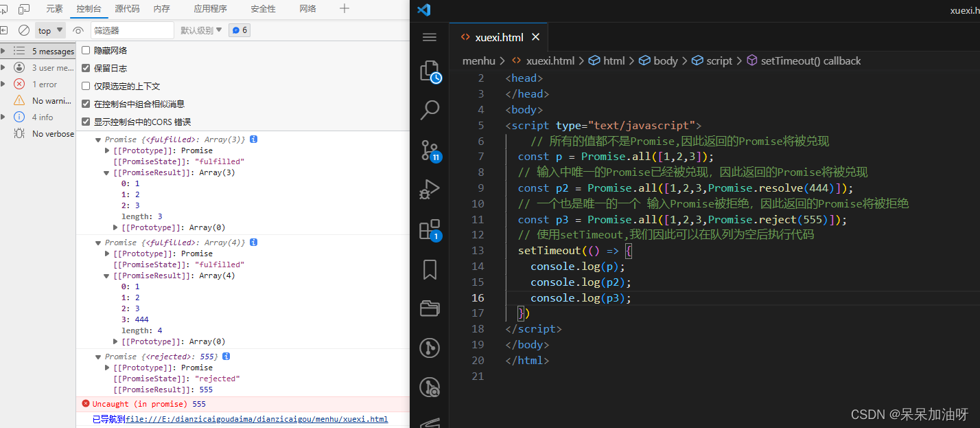This screenshot has height=428, width=980.
Task: Click the VS Code logo icon
Action: tap(423, 10)
